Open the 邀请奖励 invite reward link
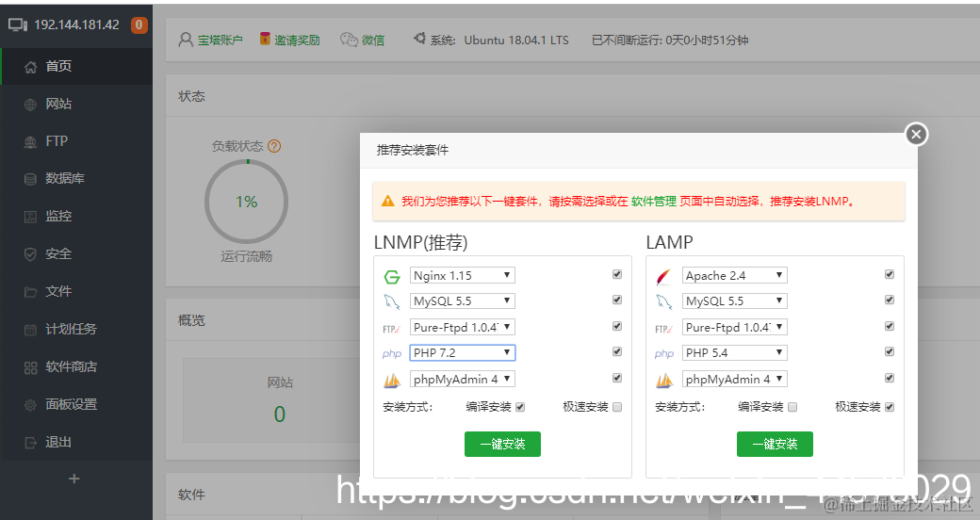The image size is (980, 520). [298, 40]
